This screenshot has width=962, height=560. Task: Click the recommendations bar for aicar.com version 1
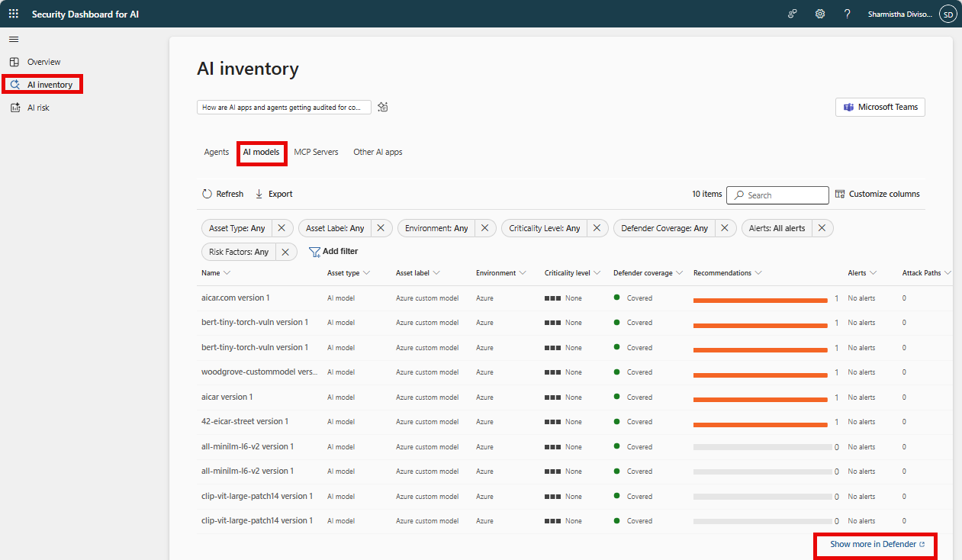click(761, 301)
